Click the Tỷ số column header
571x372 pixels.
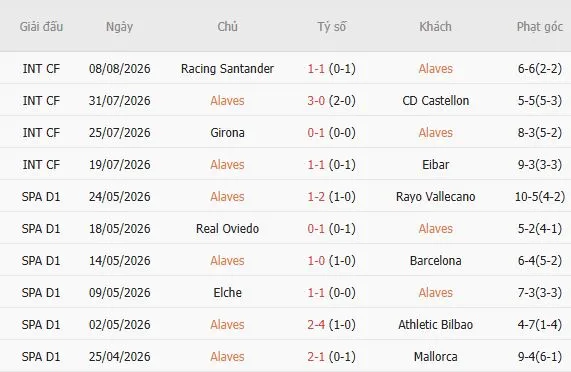coord(331,27)
